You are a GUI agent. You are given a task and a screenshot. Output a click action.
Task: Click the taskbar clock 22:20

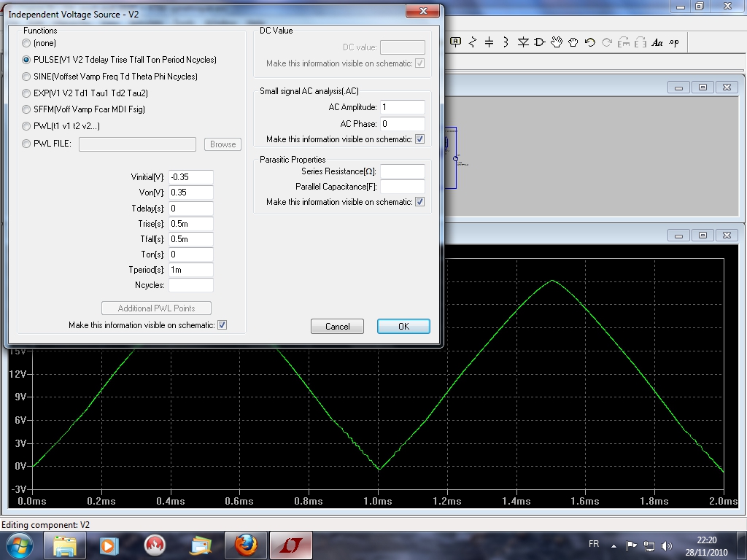click(x=706, y=540)
